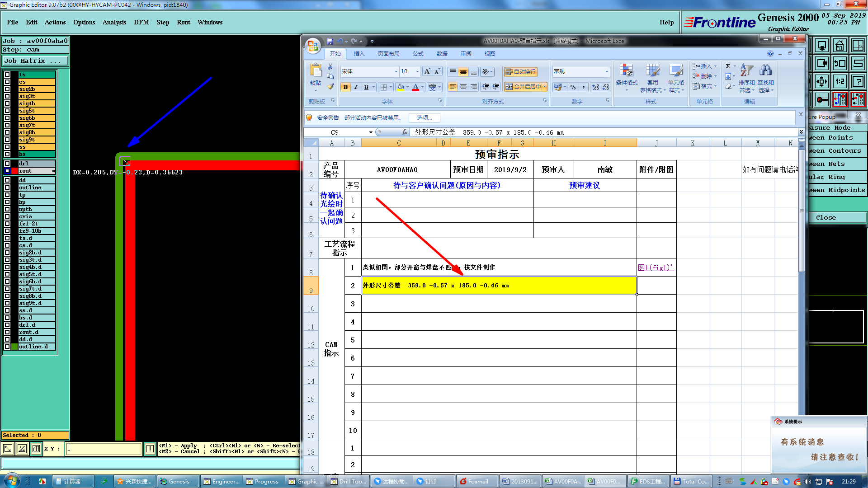This screenshot has height=488, width=868.
Task: Toggle bold formatting in Excel ribbon
Action: (345, 87)
